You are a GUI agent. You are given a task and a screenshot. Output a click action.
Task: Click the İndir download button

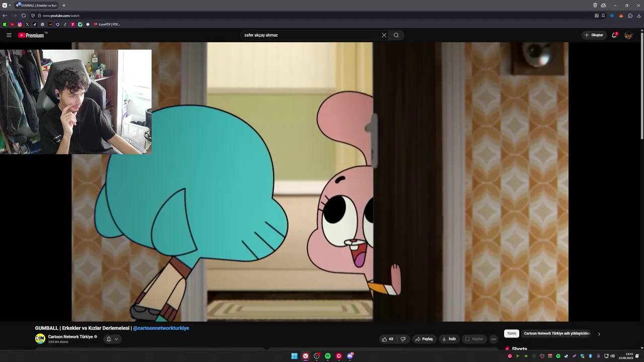click(x=449, y=339)
